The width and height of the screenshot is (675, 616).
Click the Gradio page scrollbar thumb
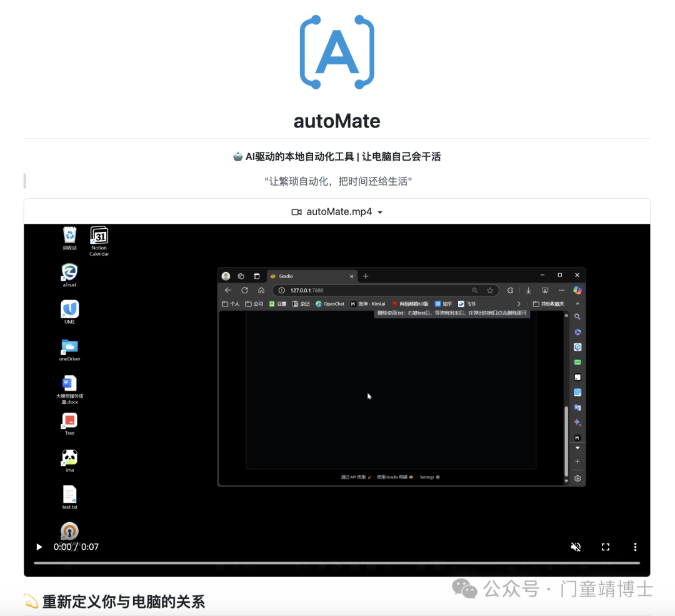click(x=566, y=441)
